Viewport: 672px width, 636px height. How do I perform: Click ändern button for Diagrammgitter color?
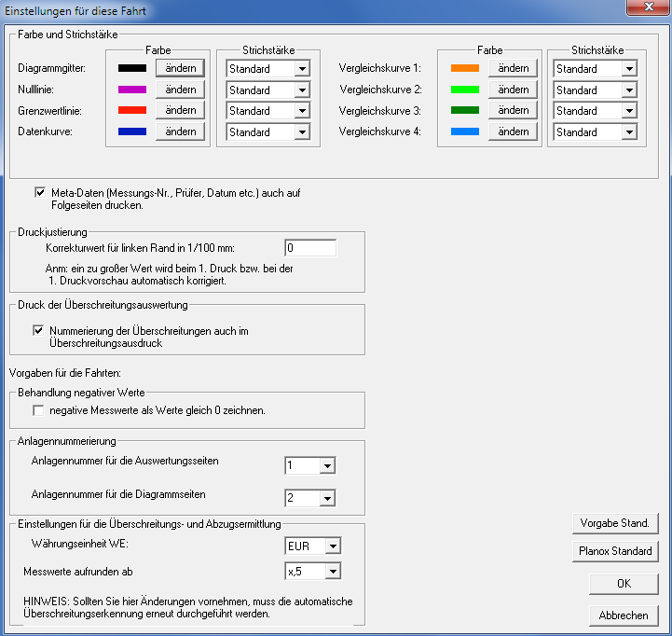tap(180, 68)
